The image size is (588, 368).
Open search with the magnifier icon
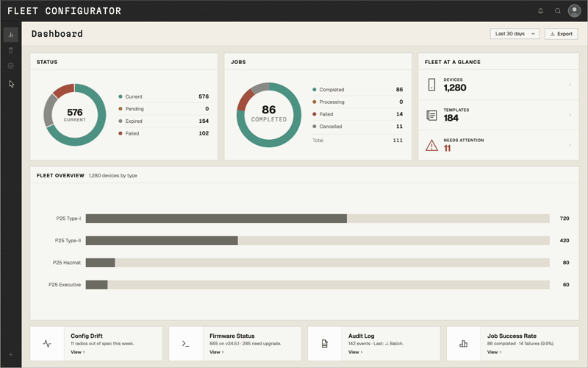558,11
